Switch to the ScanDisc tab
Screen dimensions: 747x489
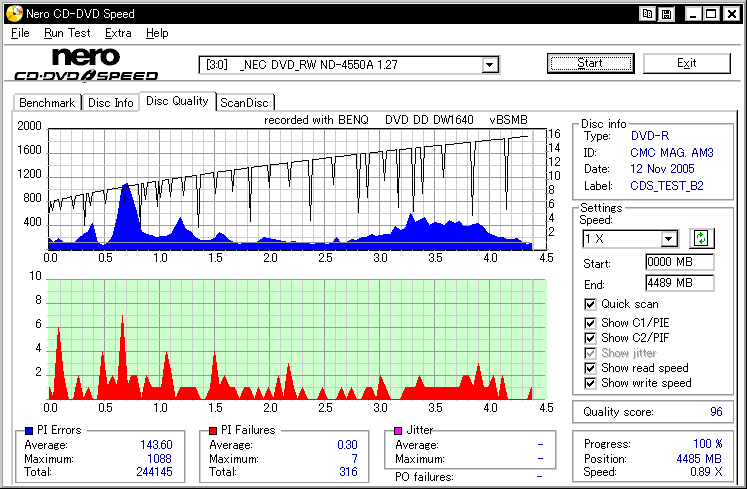tap(244, 103)
